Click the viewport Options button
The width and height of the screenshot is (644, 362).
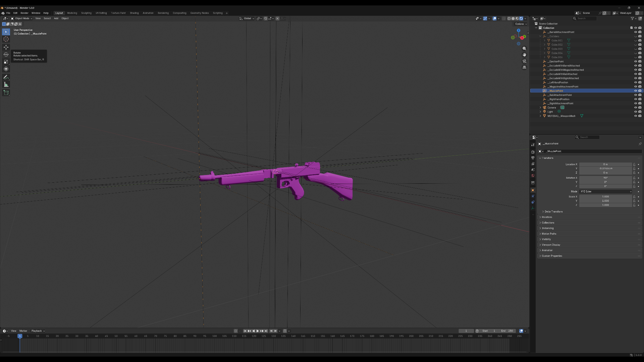click(x=521, y=24)
